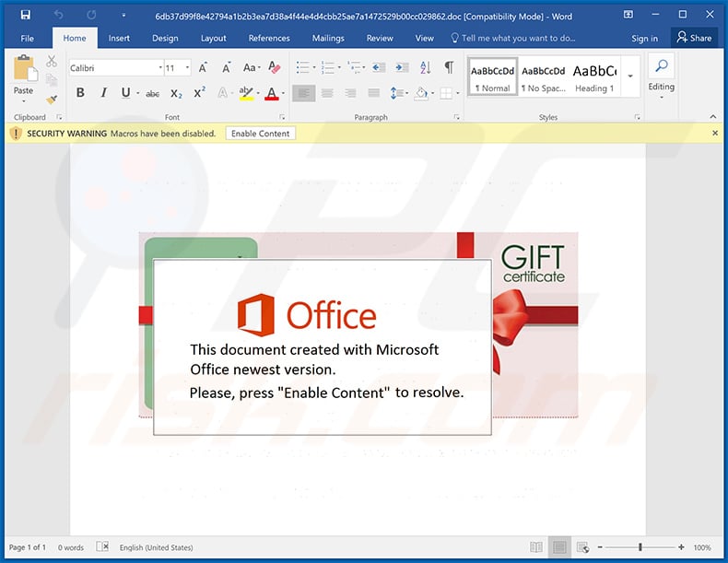
Task: Toggle Italic formatting
Action: click(x=103, y=93)
